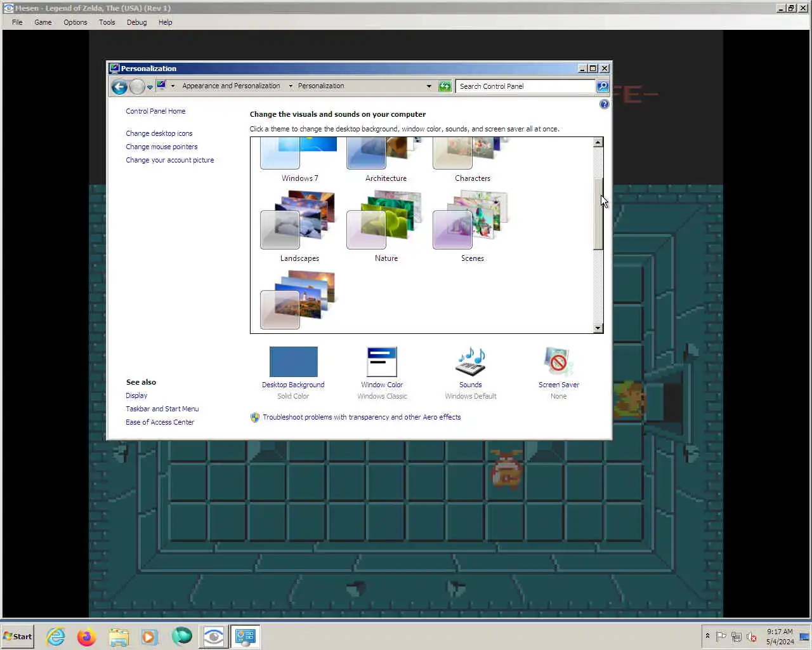Image resolution: width=812 pixels, height=650 pixels.
Task: Expand the Control Panel root dropdown arrow
Action: pos(173,86)
